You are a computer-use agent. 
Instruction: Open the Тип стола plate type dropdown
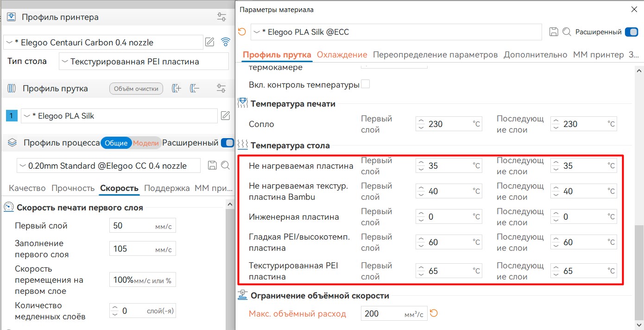point(144,61)
